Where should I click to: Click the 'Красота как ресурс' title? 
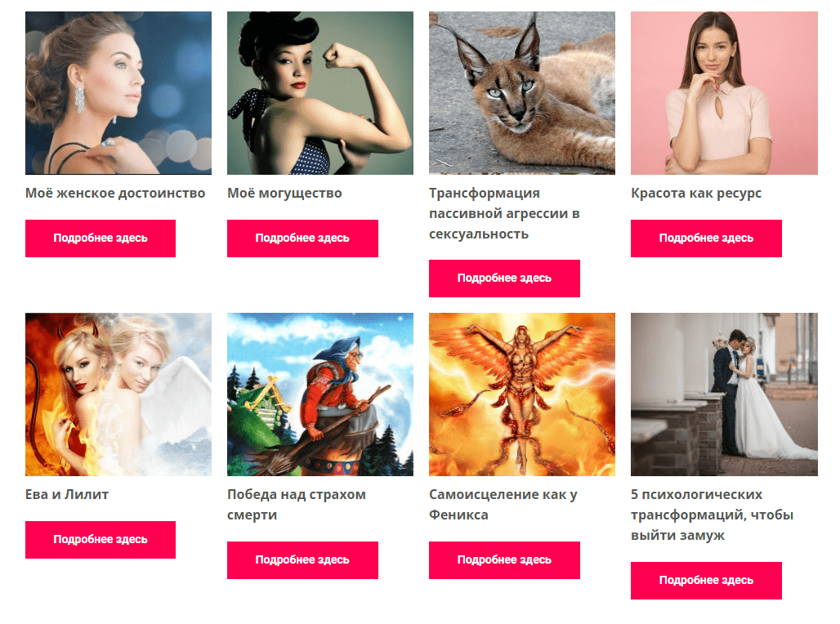[696, 194]
